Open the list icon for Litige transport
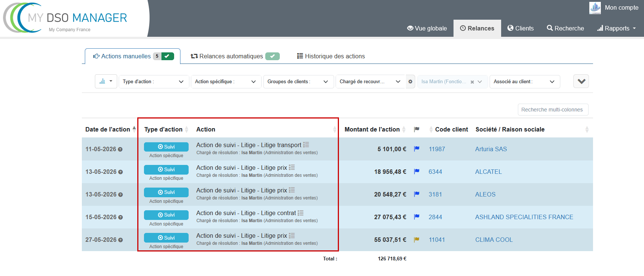This screenshot has width=644, height=276. pos(306,145)
